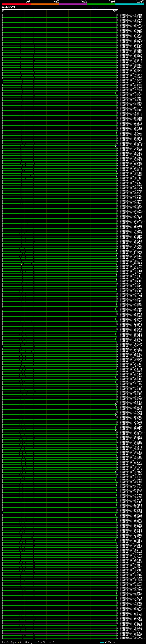Screen dimensions: 146x644
Task: Select hit UniRef100_B9IDV4
Action: pyautogui.click(x=131, y=58)
